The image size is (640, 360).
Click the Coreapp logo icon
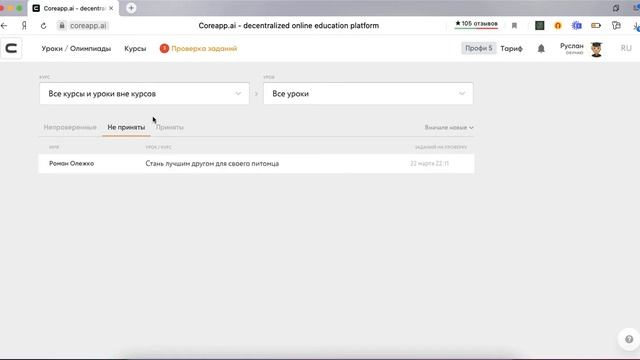point(11,49)
